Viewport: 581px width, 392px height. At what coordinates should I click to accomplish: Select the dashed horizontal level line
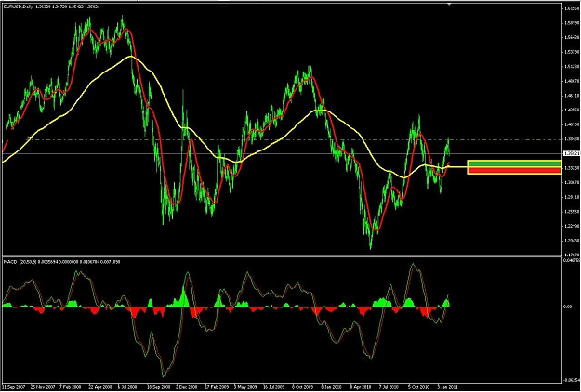click(x=282, y=140)
